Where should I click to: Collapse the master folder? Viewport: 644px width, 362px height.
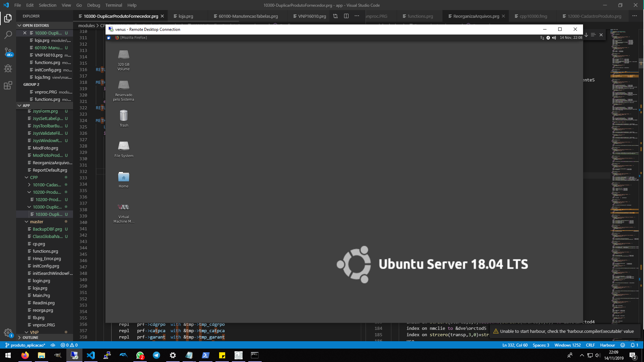coord(37,222)
